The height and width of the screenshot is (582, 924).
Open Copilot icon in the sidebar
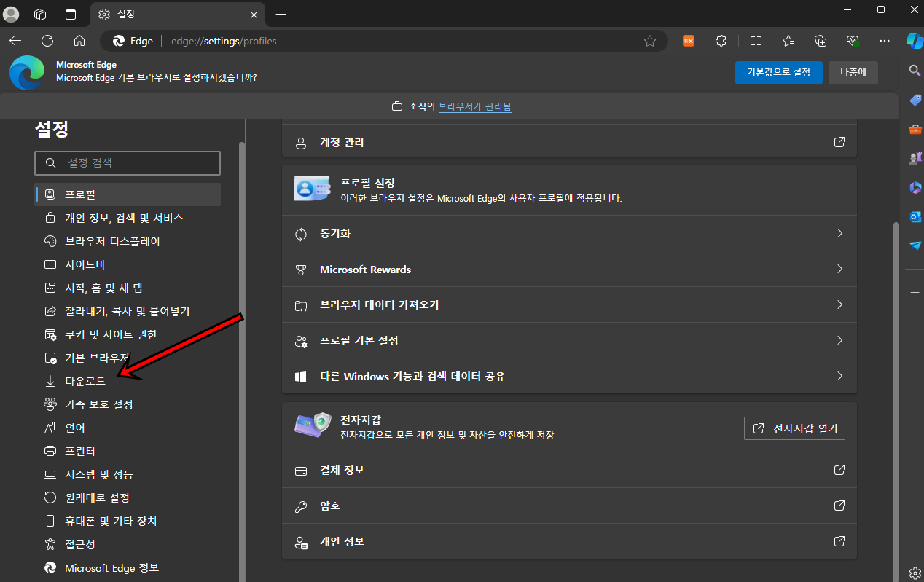[x=915, y=41]
